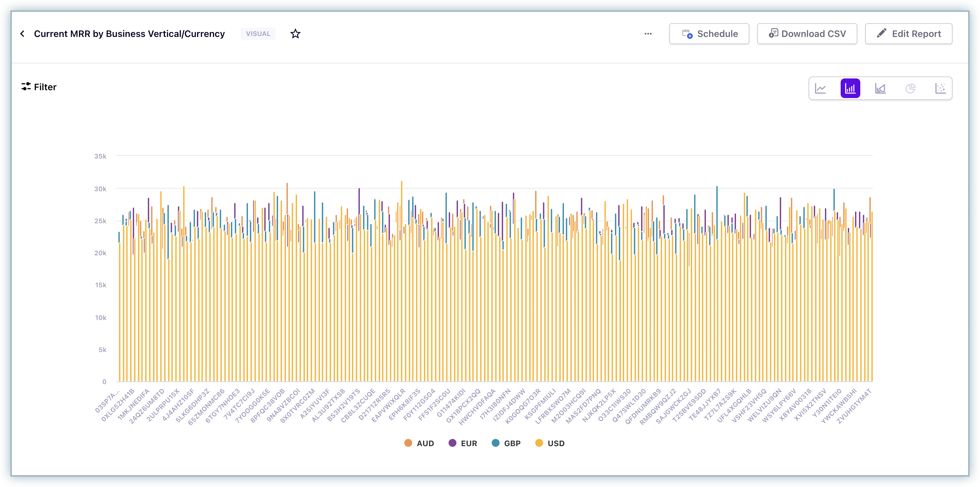Click the VISUAL badge tag
The width and height of the screenshot is (980, 487).
(258, 34)
